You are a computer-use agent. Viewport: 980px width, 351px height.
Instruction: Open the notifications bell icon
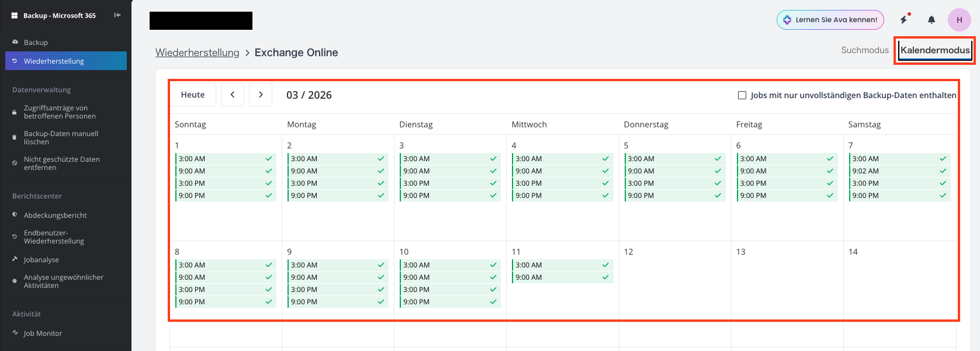(x=931, y=20)
